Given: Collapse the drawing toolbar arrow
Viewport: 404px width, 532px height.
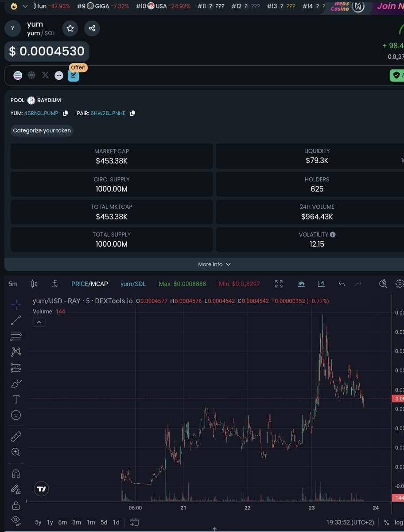Looking at the screenshot, I should click(26, 501).
